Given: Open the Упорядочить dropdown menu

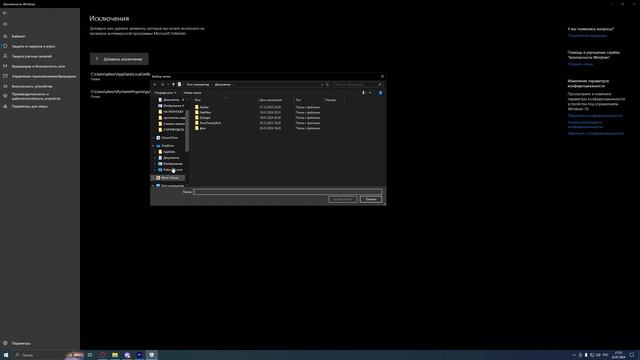Looking at the screenshot, I should pyautogui.click(x=165, y=93).
